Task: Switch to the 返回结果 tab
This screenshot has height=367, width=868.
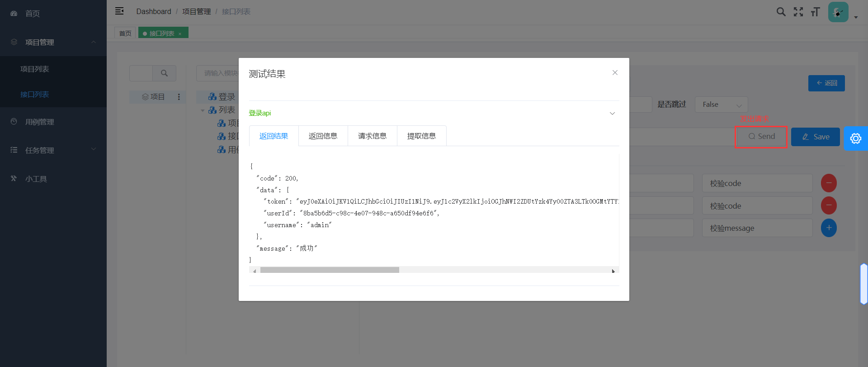Action: (x=274, y=136)
